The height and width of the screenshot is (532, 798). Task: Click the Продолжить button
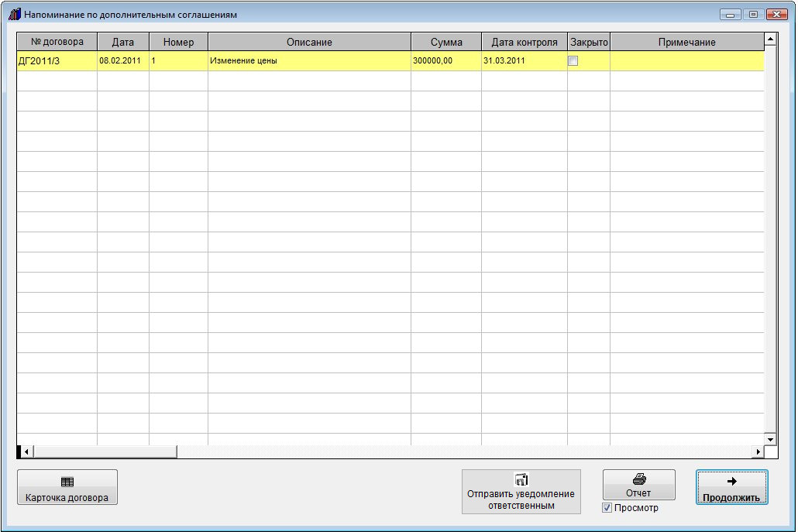pyautogui.click(x=732, y=487)
